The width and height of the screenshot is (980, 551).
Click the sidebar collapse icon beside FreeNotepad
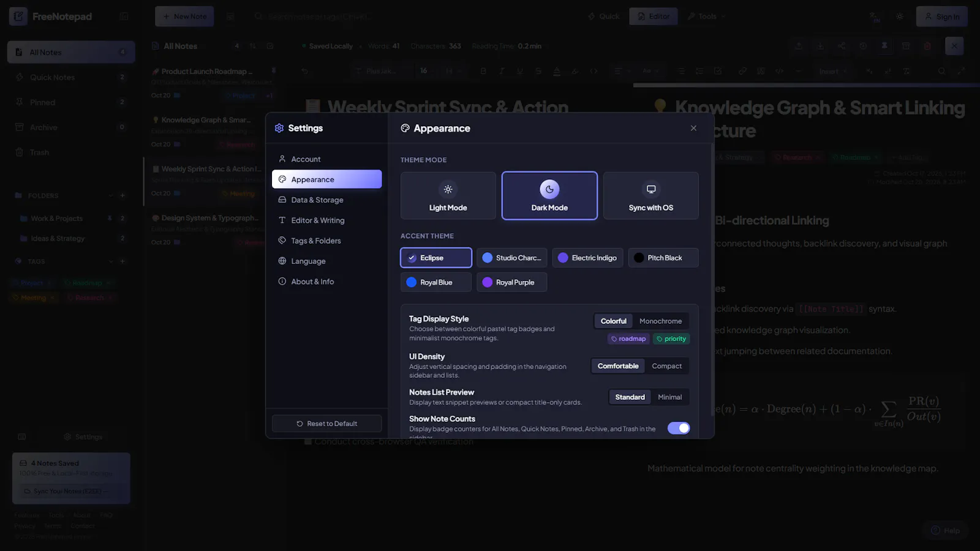pyautogui.click(x=124, y=17)
